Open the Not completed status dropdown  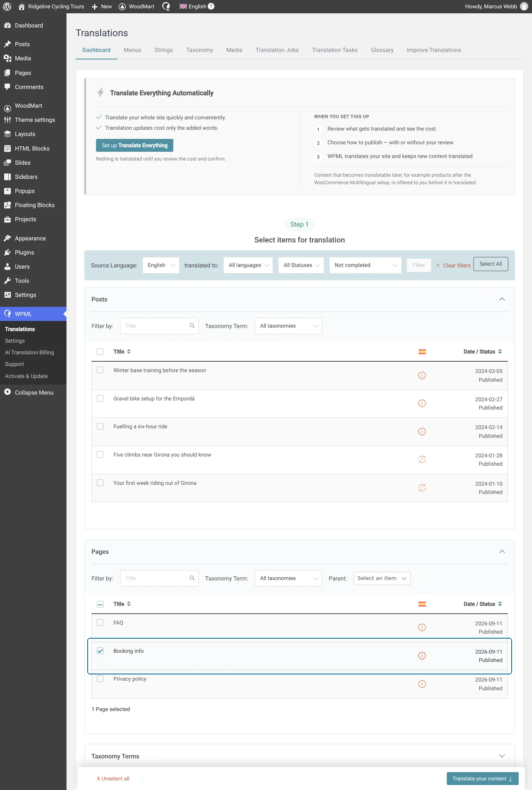click(365, 265)
